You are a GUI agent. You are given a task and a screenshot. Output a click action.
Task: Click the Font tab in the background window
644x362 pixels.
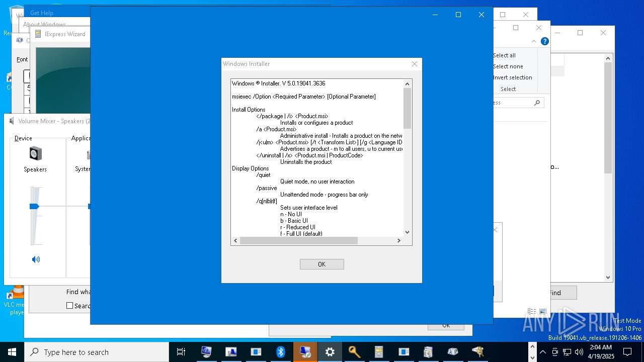click(x=22, y=59)
